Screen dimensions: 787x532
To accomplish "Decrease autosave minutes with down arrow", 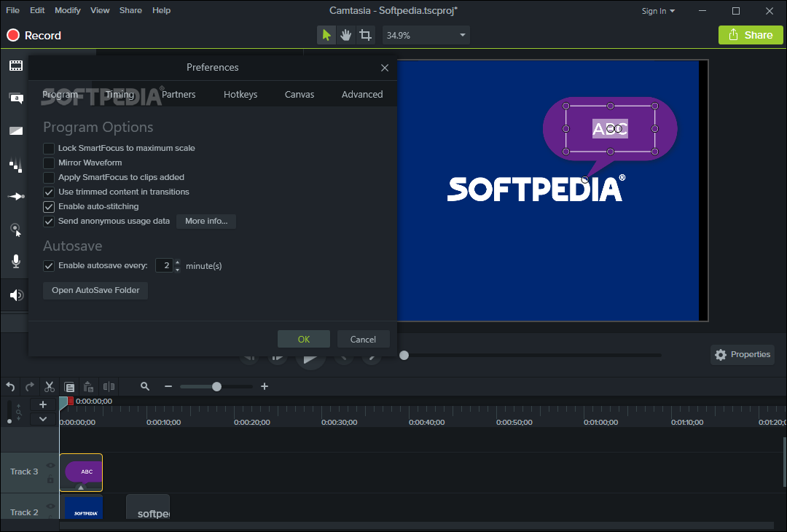I will click(178, 270).
